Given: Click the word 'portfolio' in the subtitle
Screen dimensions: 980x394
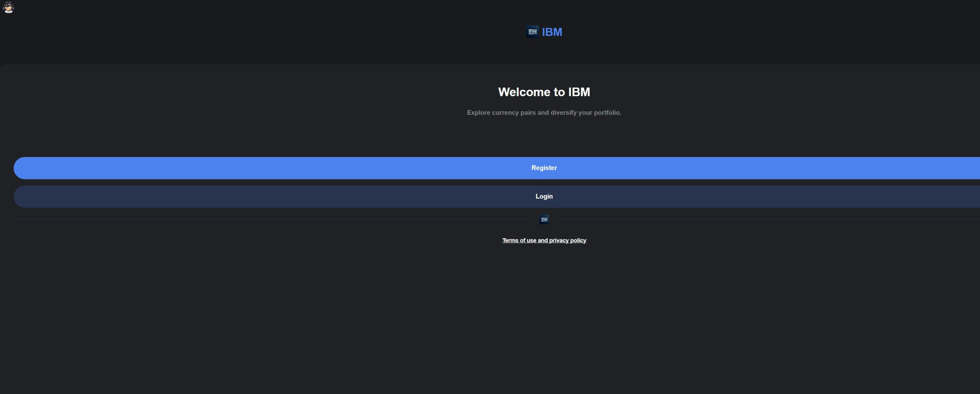Looking at the screenshot, I should tap(607, 112).
